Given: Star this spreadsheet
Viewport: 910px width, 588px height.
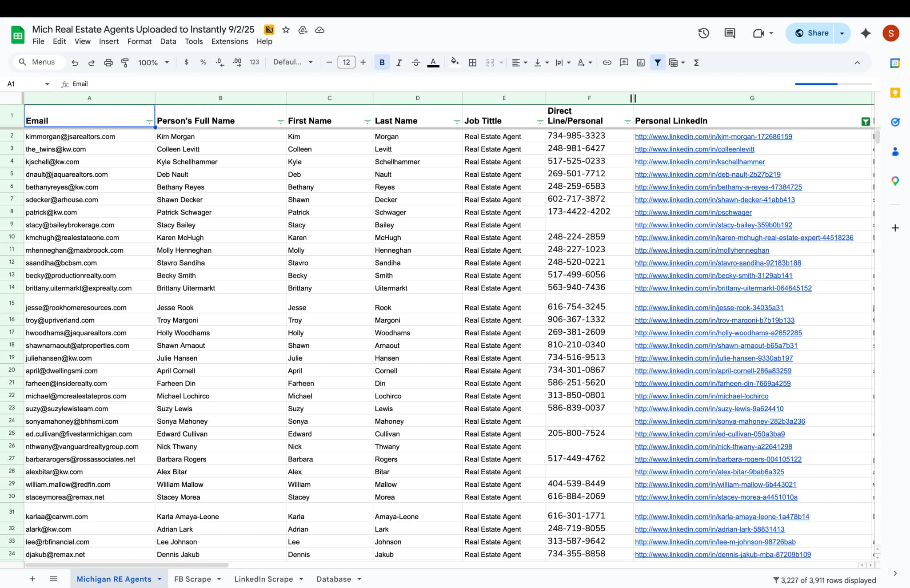Looking at the screenshot, I should pyautogui.click(x=286, y=30).
